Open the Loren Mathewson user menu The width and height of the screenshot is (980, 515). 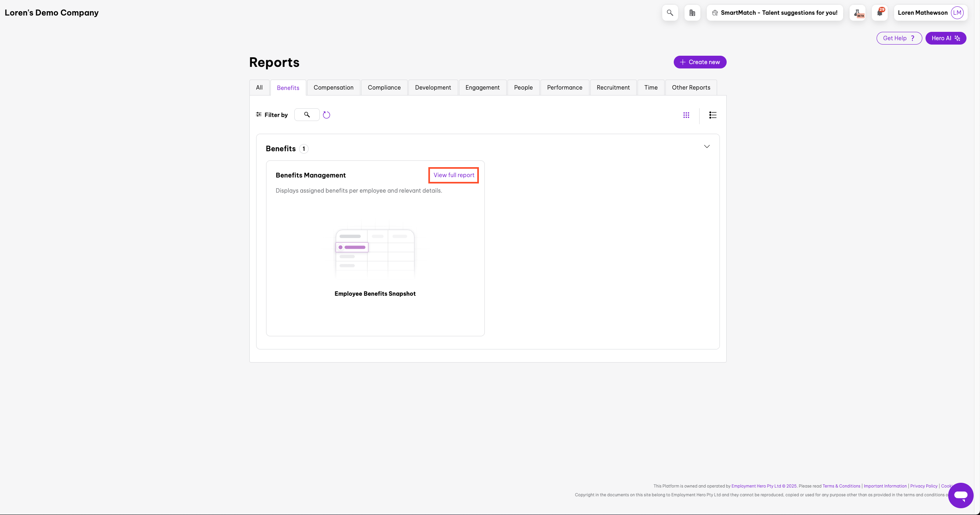pos(922,13)
